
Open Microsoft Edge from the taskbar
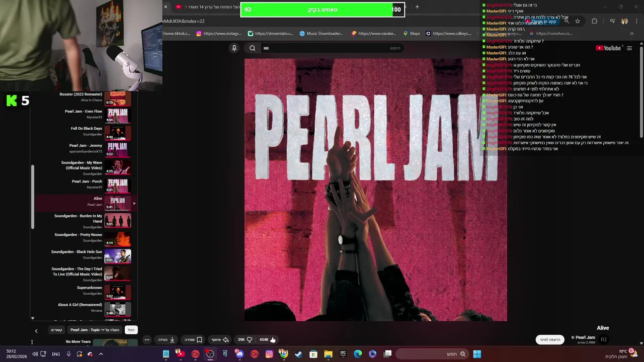click(x=358, y=354)
